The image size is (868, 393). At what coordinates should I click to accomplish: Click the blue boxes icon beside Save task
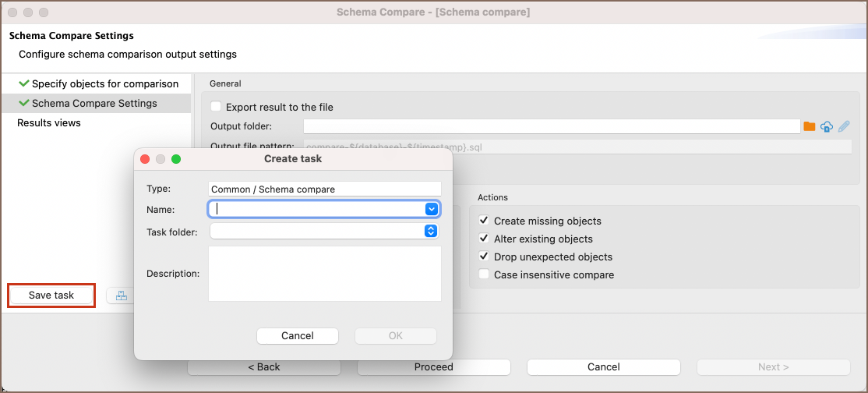[x=121, y=296]
